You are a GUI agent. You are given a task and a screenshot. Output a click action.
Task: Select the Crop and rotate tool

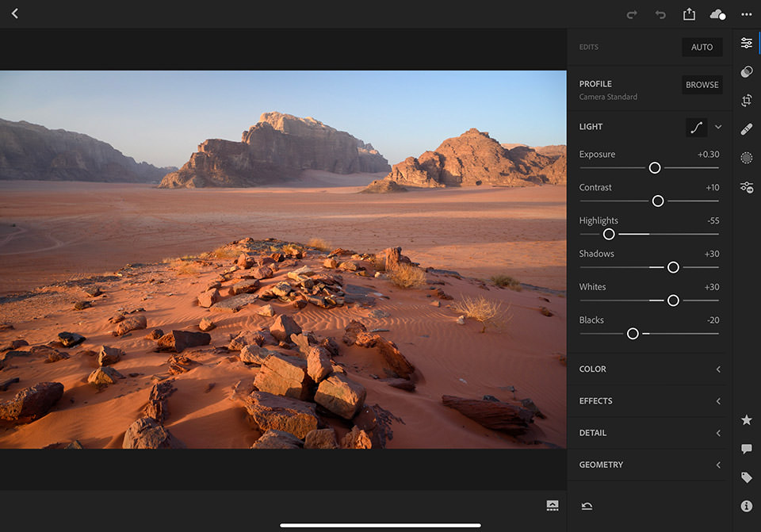[x=746, y=101]
